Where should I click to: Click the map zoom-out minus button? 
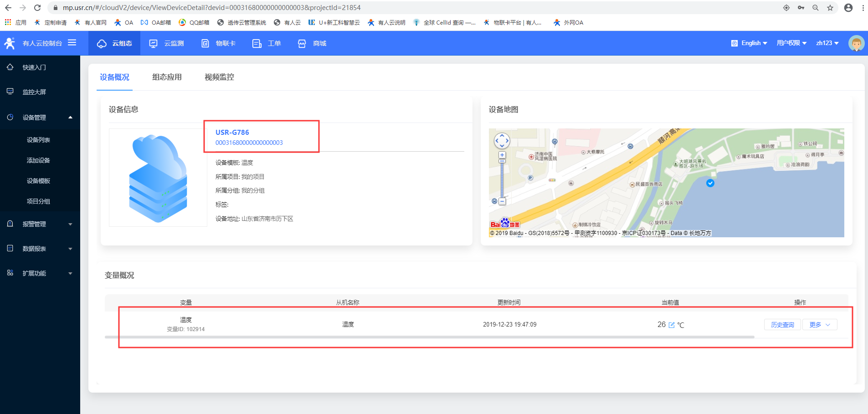[502, 201]
